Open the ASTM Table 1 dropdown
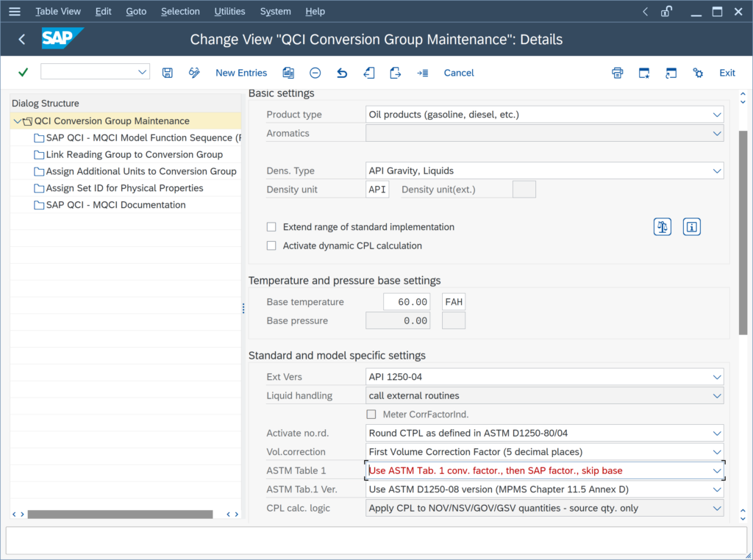This screenshot has height=560, width=753. pyautogui.click(x=717, y=471)
